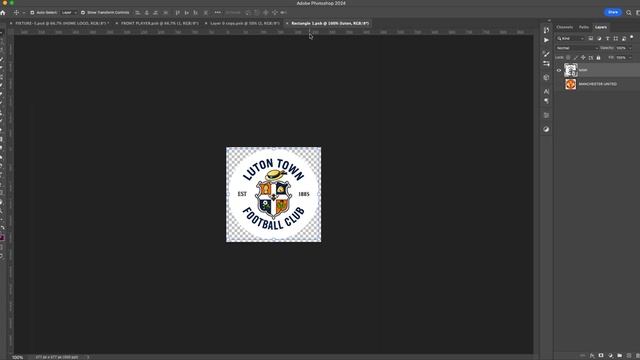Open the Opacity slider dropdown arrow
The width and height of the screenshot is (640, 360).
click(x=631, y=48)
